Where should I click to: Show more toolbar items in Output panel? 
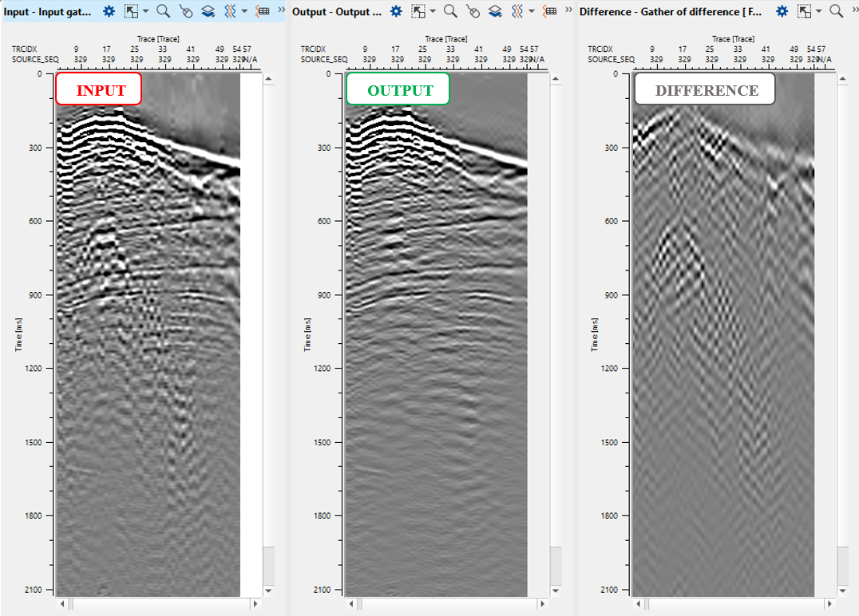[x=568, y=10]
